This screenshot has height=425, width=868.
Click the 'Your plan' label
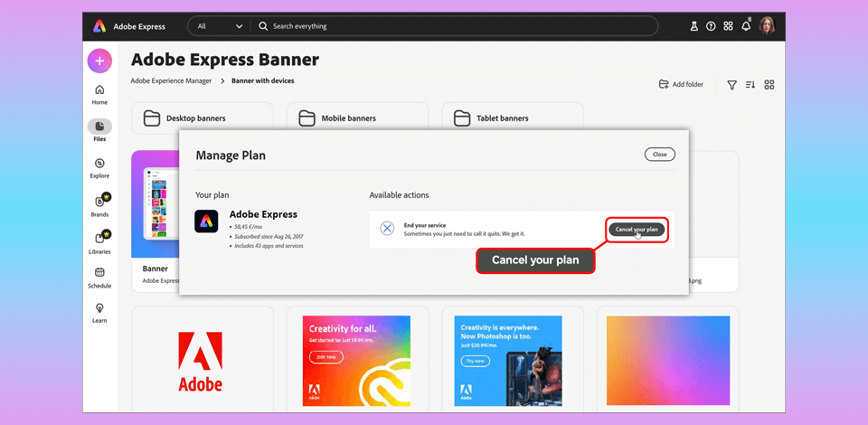(212, 195)
